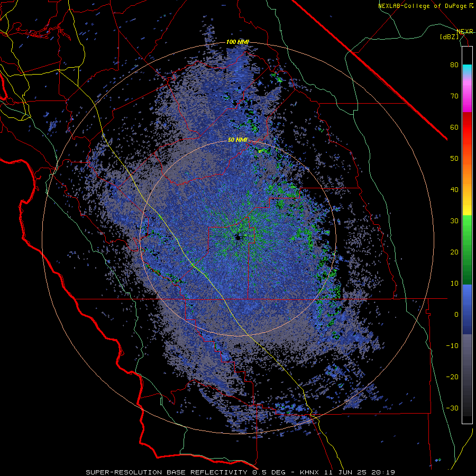Click the 40 value on the dBZ scale
Viewport: 476px width, 476px height.
[x=454, y=190]
